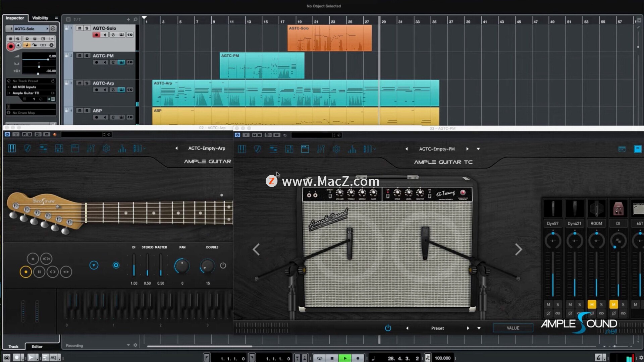Open the amp panel icon in the PM plugin toolbar

[305, 149]
